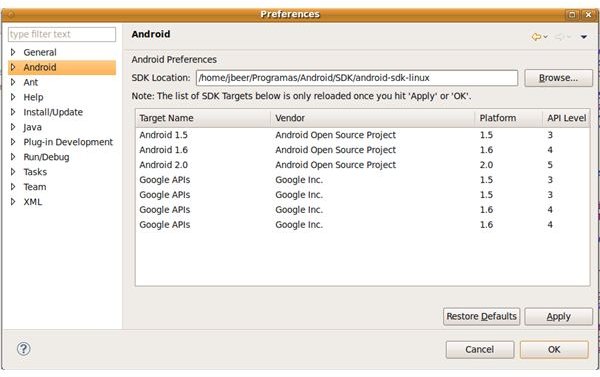Screen dimensions: 600x377
Task: Select Install/Update preferences category
Action: click(53, 112)
